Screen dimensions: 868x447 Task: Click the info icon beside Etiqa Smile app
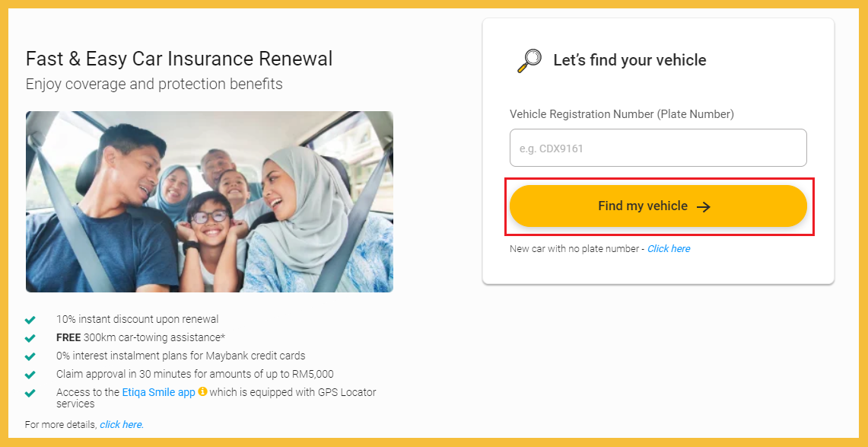[202, 392]
